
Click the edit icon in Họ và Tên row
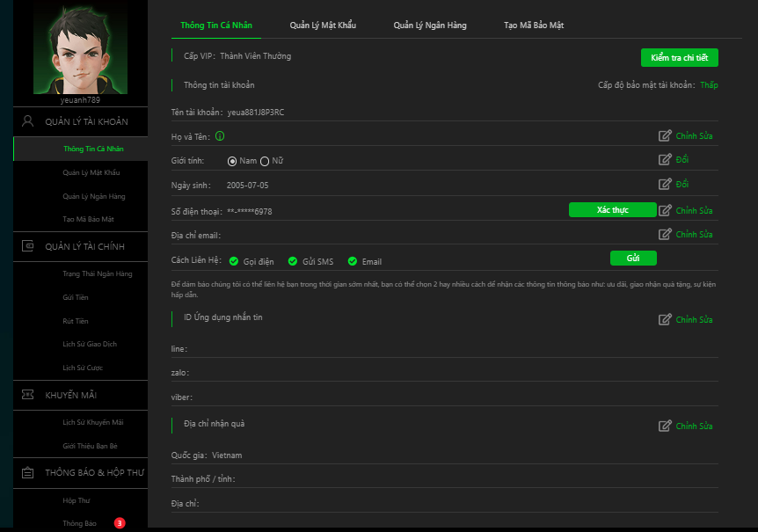tap(665, 135)
